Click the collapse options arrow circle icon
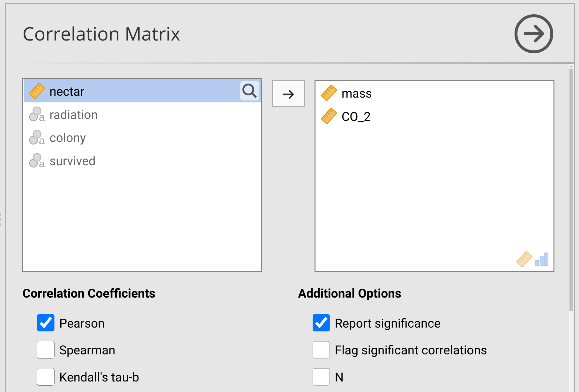The height and width of the screenshot is (392, 579). click(533, 34)
